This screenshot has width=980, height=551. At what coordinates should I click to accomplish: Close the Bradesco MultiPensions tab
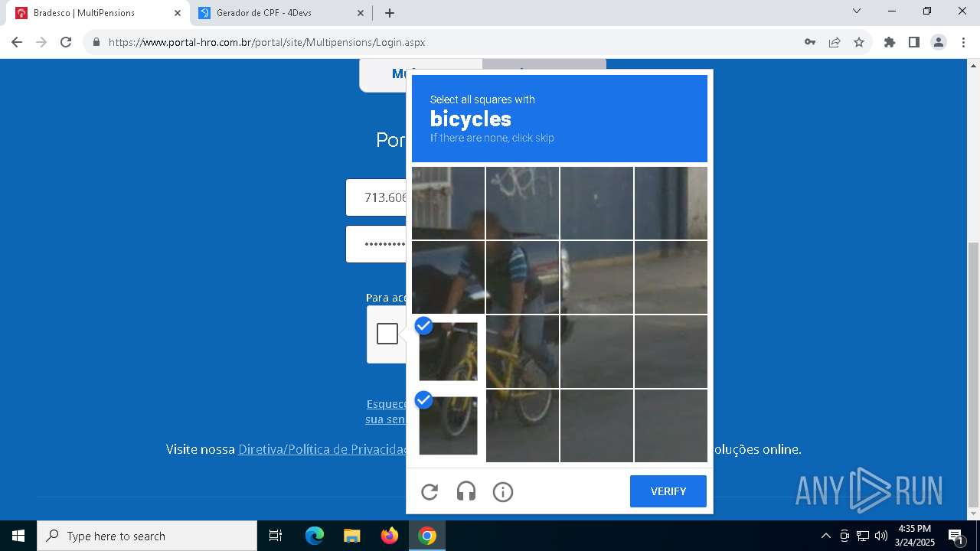[x=177, y=13]
